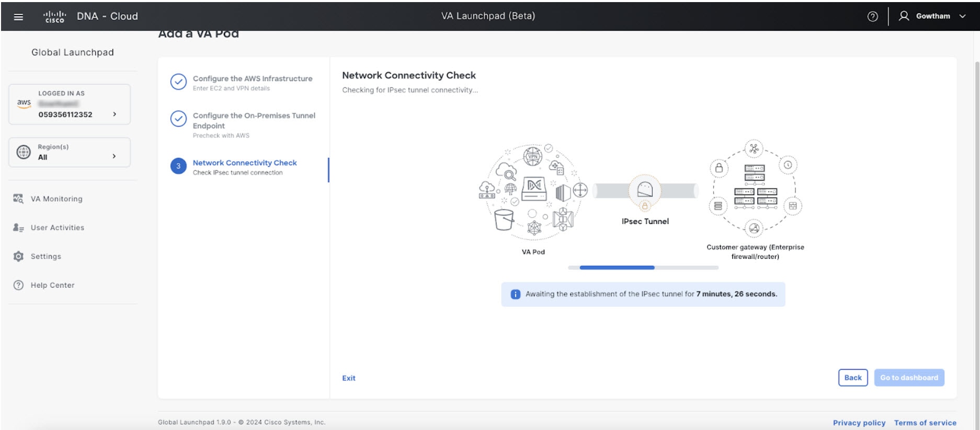Open the Privacy policy link
This screenshot has width=980, height=430.
(859, 423)
